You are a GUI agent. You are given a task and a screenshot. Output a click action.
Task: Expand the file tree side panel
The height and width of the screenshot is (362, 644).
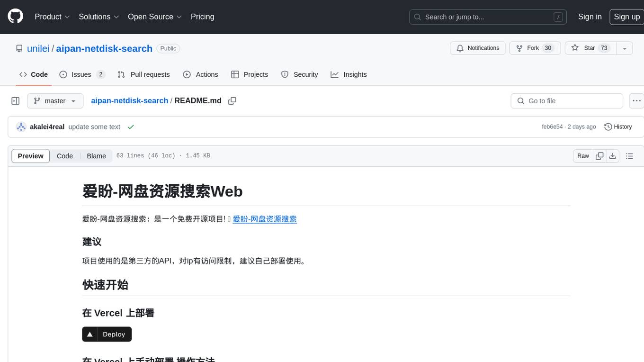(x=16, y=101)
